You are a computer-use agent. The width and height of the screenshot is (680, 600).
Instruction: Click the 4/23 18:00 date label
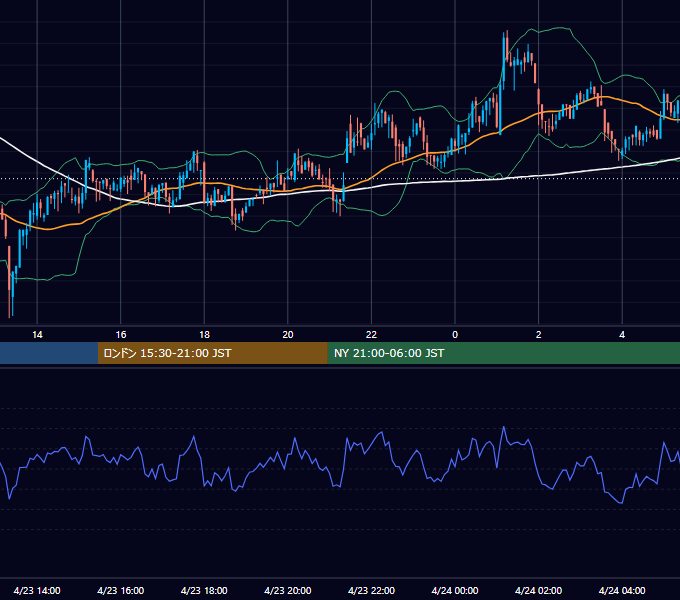tap(204, 590)
